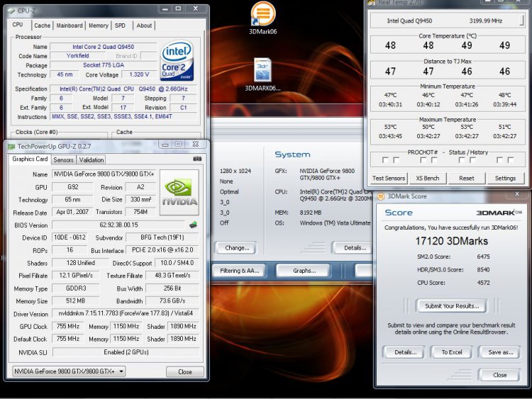Click the HDR/SM3.0 Score value 8540
532x399 pixels.
[483, 269]
